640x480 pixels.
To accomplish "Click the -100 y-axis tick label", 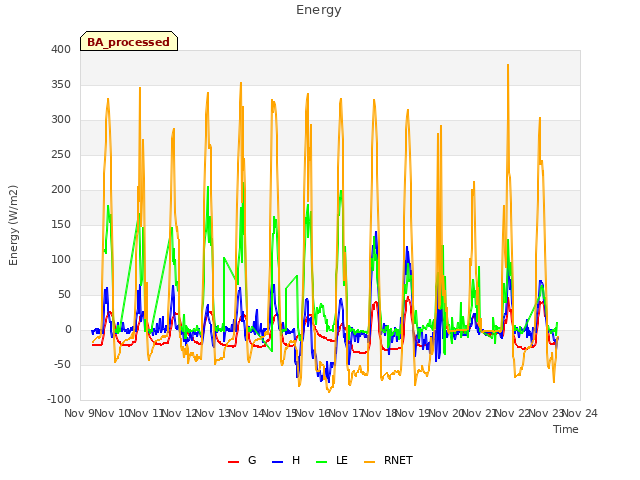I will coord(59,400).
